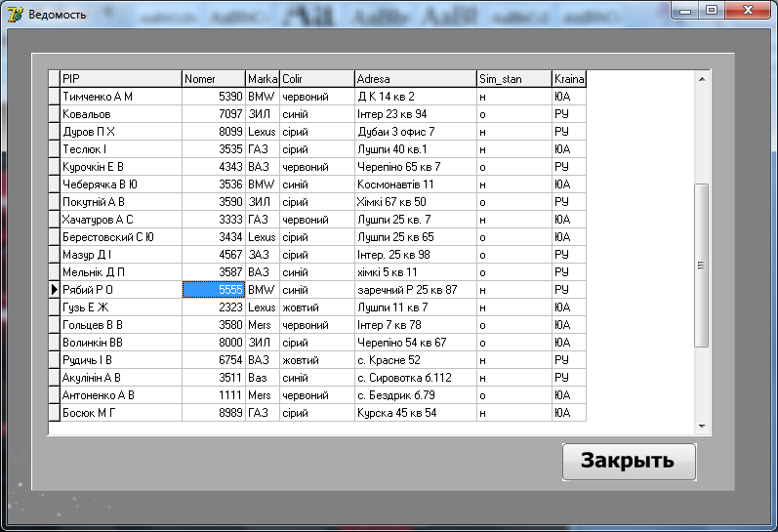This screenshot has height=532, width=778.
Task: Select the address cell с. Красне 52
Action: point(415,360)
